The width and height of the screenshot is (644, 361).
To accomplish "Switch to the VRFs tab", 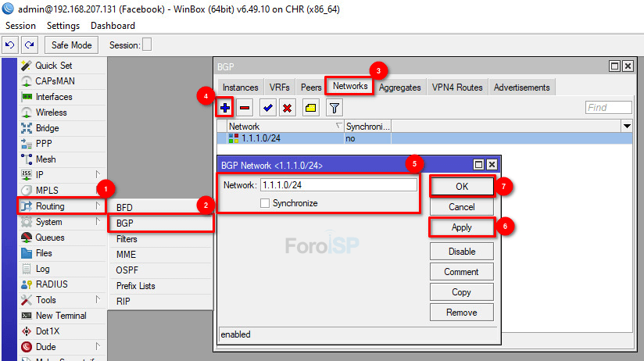I will pos(279,88).
